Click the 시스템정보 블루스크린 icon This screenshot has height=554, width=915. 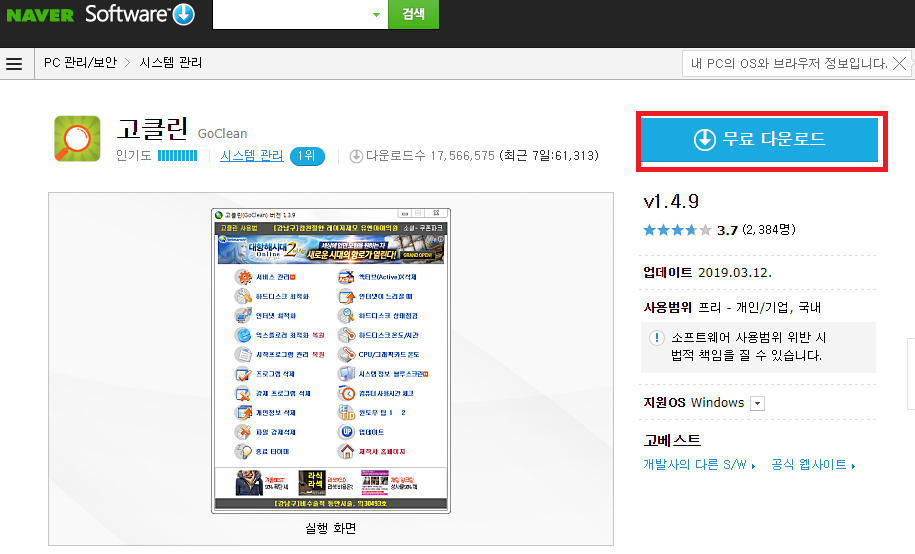tap(347, 374)
